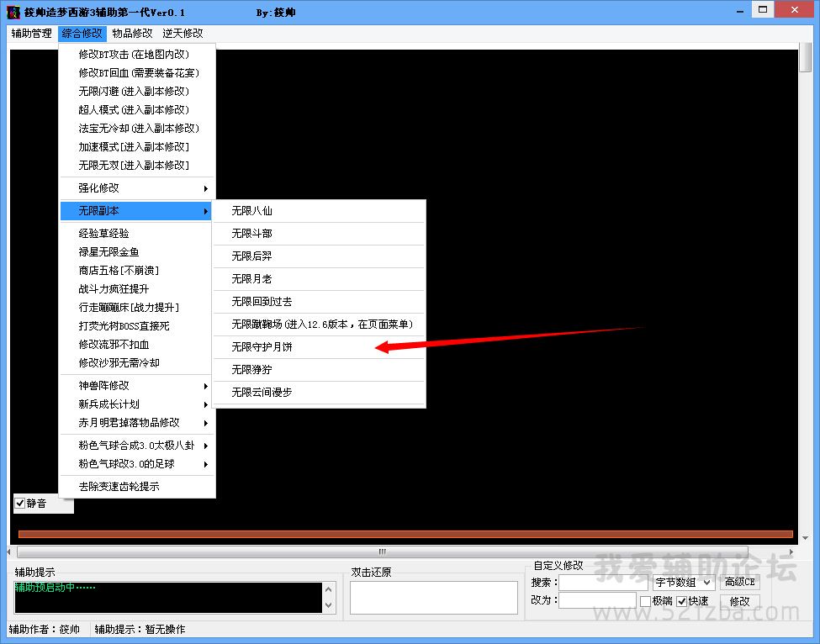
Task: Click the 双击还原 list box
Action: point(433,598)
